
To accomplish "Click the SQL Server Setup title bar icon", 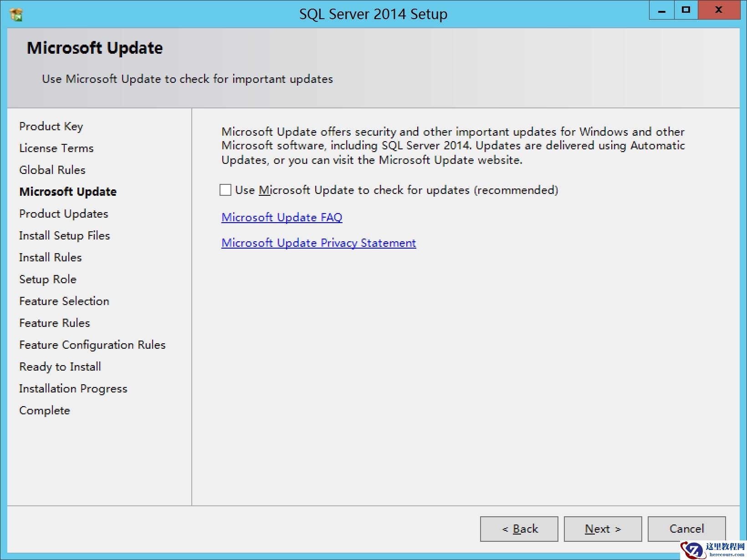I will point(16,15).
